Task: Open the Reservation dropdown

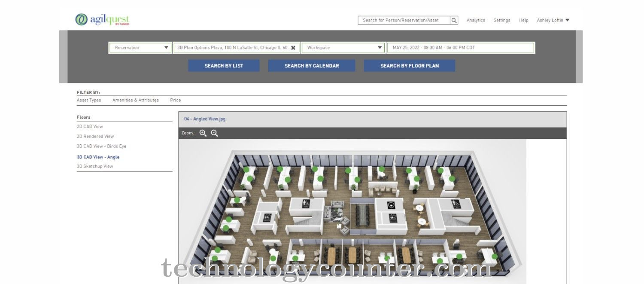Action: coord(141,48)
